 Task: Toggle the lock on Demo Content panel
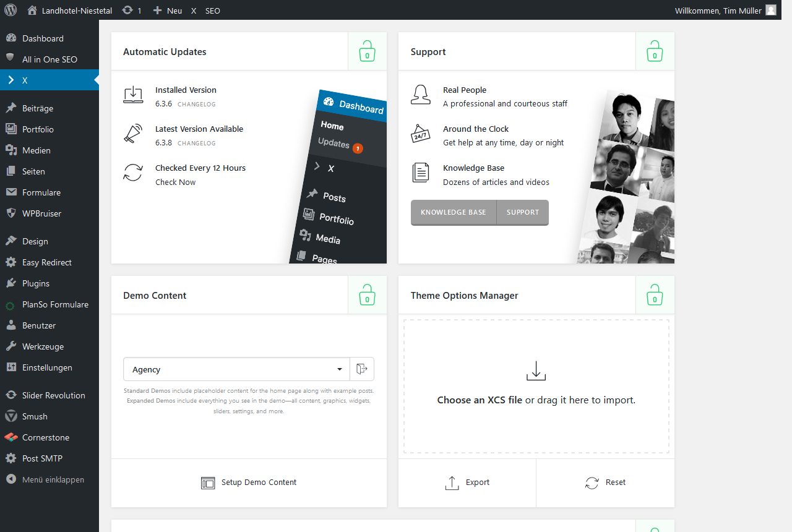point(367,295)
